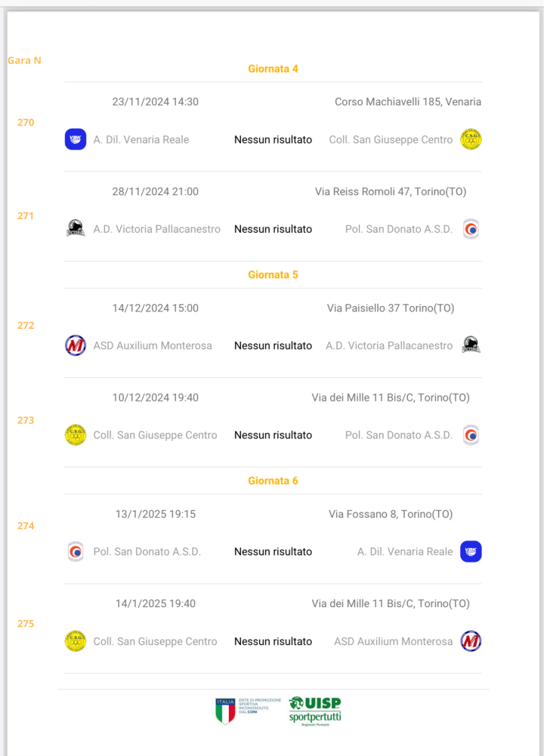Screen dimensions: 544x756
Task: Select Nessun risultato for match 272
Action: [x=274, y=345]
